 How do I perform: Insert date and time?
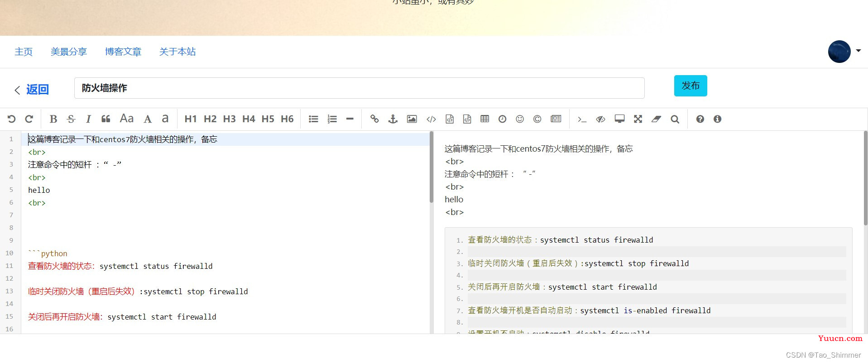[x=503, y=119]
